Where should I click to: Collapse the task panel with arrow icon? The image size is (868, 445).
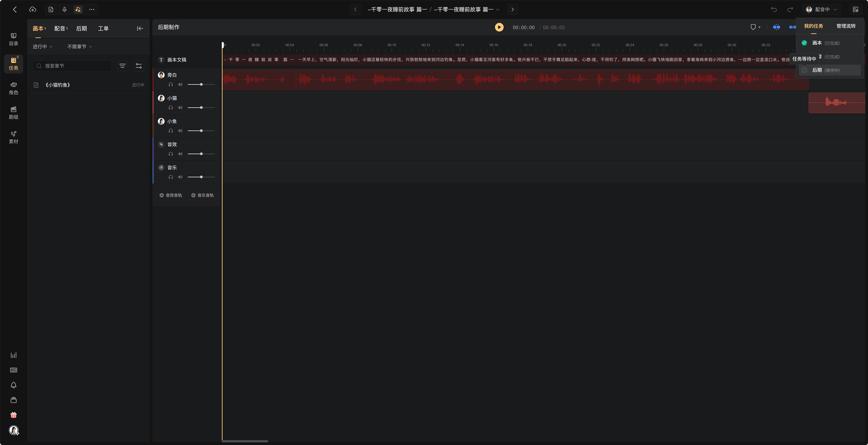coord(140,29)
